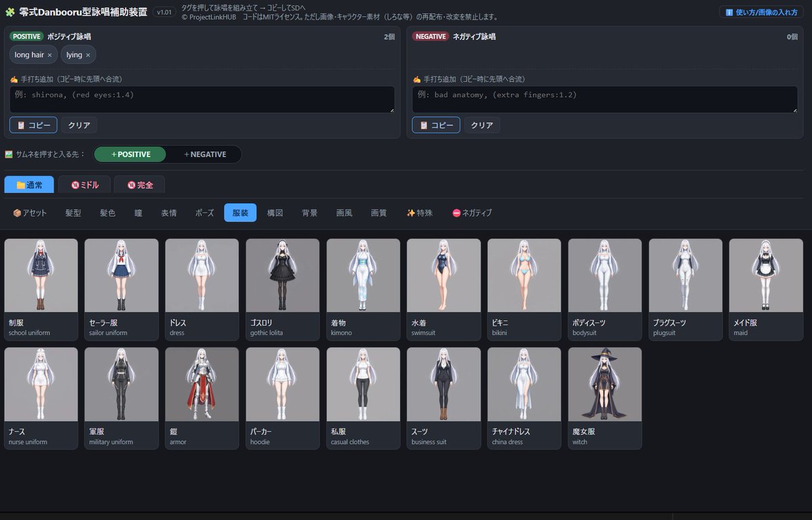This screenshot has height=520, width=812.
Task: Clear the positive prompt tags
Action: pos(79,125)
